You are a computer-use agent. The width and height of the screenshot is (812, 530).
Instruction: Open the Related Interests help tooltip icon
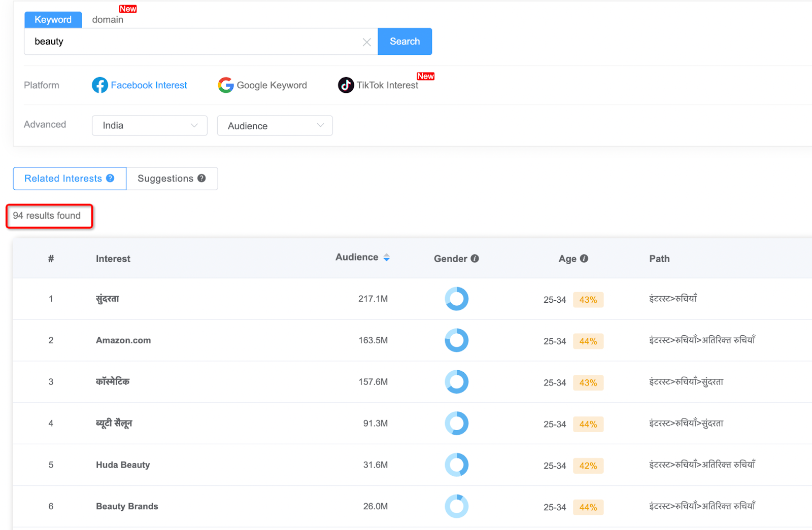111,178
